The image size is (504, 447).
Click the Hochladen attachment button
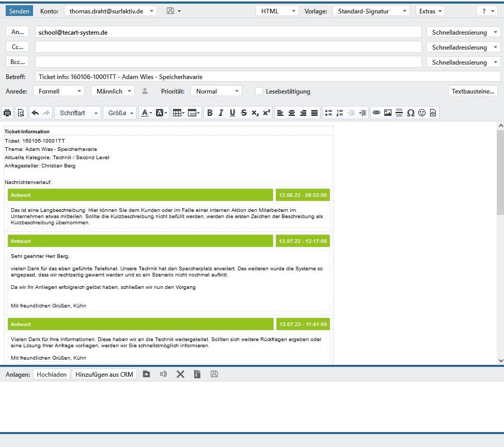pos(52,374)
